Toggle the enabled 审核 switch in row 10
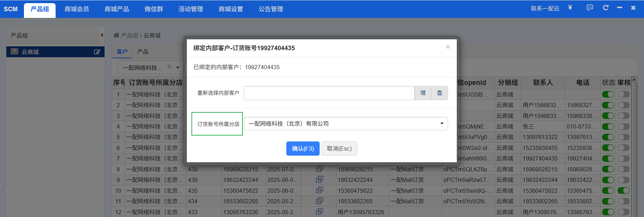Screen dimensions: 644x217 (x=623, y=191)
